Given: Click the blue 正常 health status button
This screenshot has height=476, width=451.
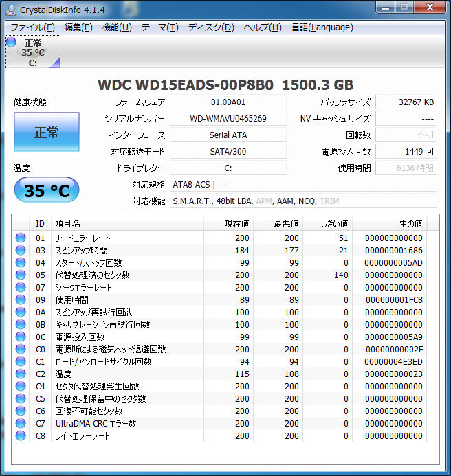Looking at the screenshot, I should [47, 132].
